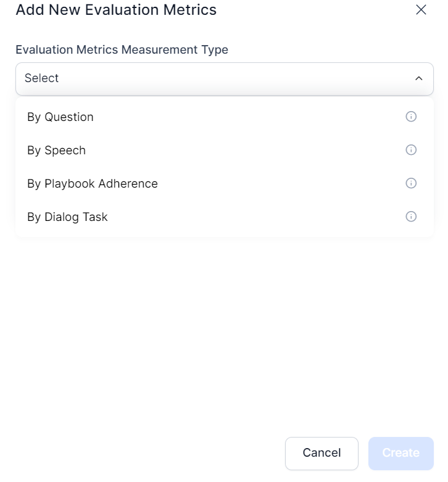448x482 pixels.
Task: Click the Measurement Type Select combo box
Action: (224, 79)
